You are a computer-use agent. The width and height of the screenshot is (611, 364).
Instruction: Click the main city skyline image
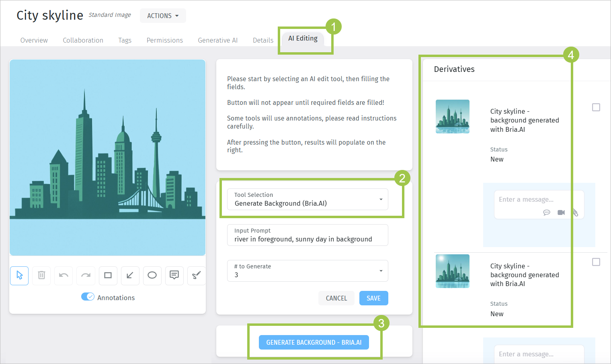[108, 157]
